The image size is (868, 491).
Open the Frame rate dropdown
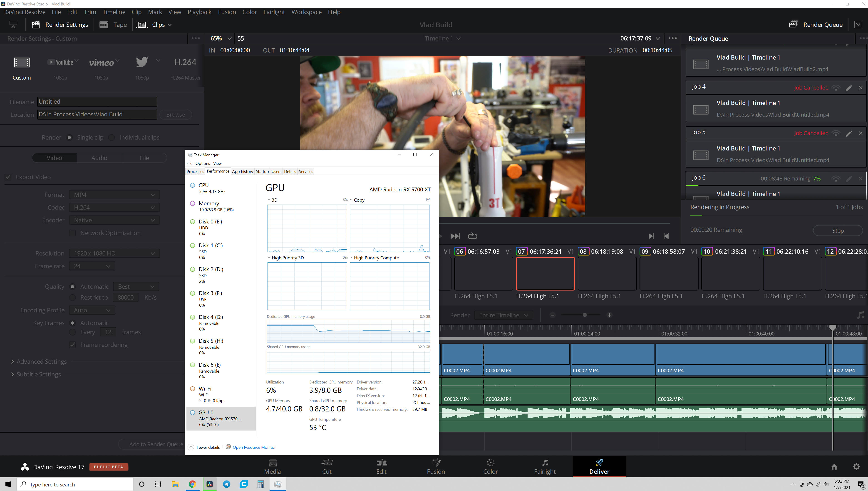(92, 266)
